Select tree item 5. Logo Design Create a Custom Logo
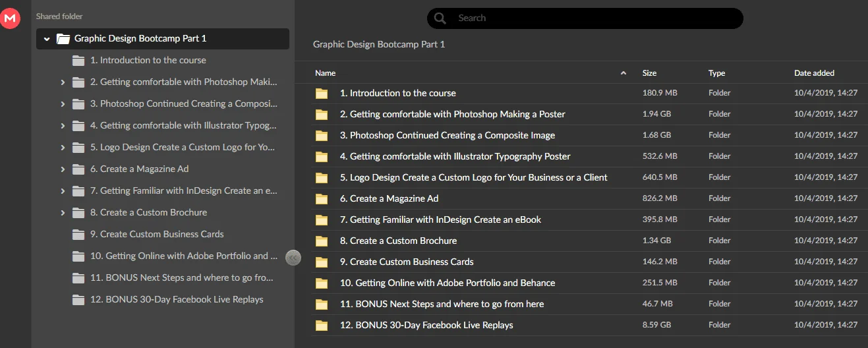This screenshot has width=868, height=348. (x=183, y=147)
